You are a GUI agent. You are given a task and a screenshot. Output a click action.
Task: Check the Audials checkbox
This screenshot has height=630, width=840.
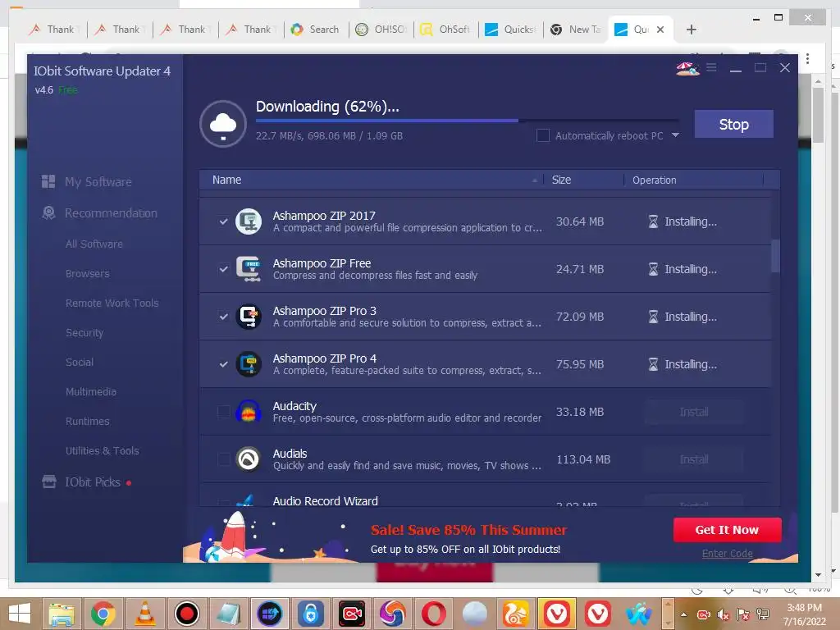[223, 459]
